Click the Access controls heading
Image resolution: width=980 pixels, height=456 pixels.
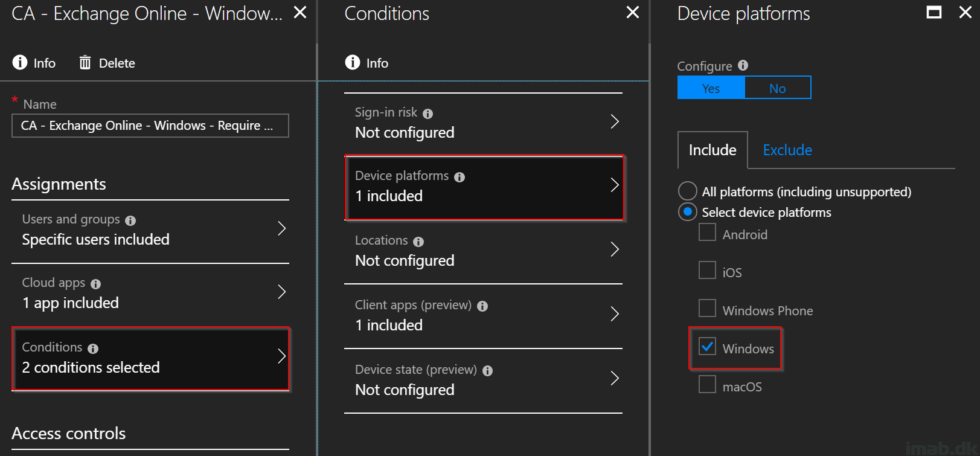coord(69,433)
